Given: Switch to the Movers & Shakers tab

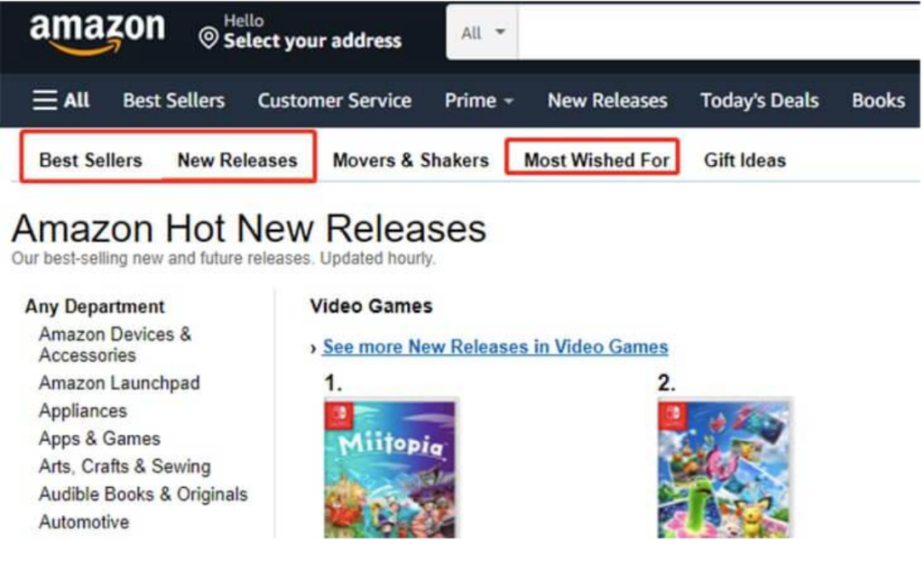Looking at the screenshot, I should (411, 161).
